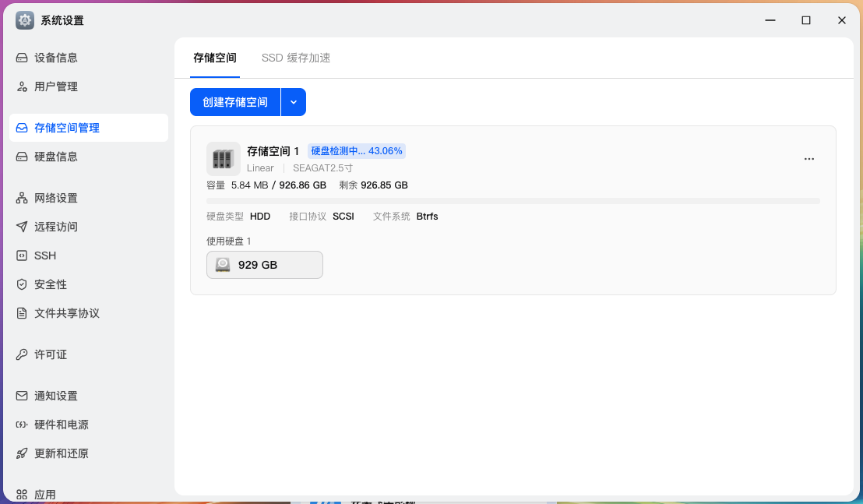Switch to the SSD 缓存加速 tab
Viewport: 863px width, 504px height.
[x=297, y=58]
